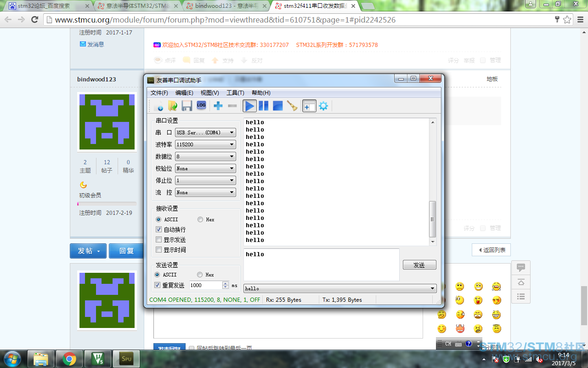Select Hex under 接收设置
The image size is (588, 368).
point(200,219)
